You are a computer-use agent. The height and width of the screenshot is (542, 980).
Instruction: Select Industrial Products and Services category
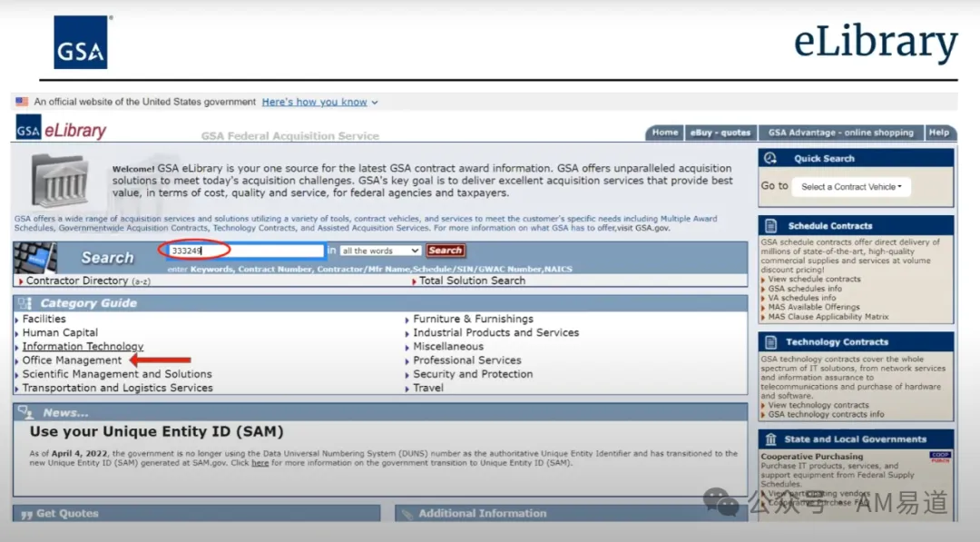tap(495, 332)
